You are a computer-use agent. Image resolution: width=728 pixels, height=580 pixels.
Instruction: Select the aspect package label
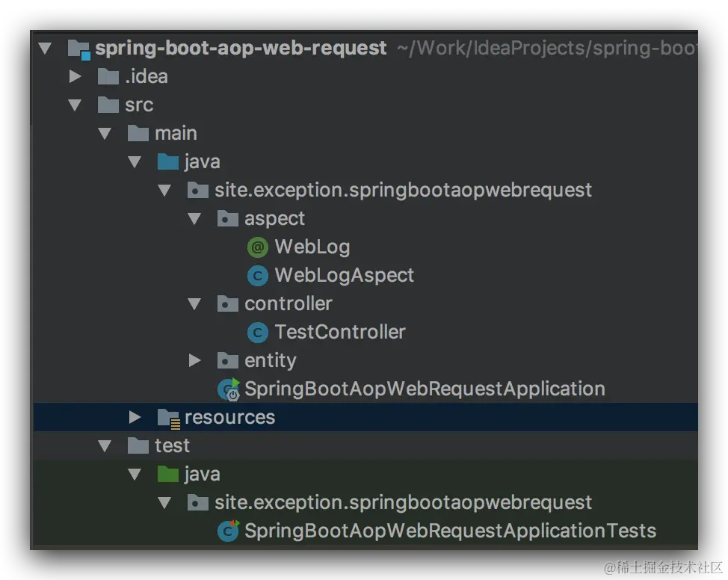(274, 219)
